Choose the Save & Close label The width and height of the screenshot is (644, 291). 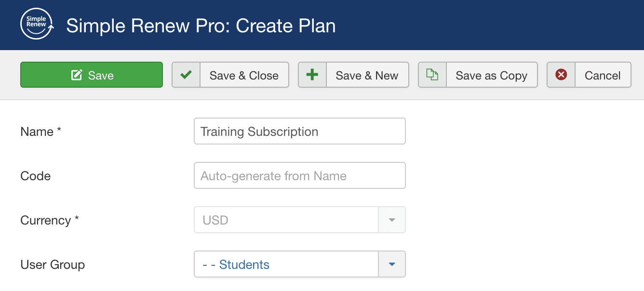coord(244,75)
